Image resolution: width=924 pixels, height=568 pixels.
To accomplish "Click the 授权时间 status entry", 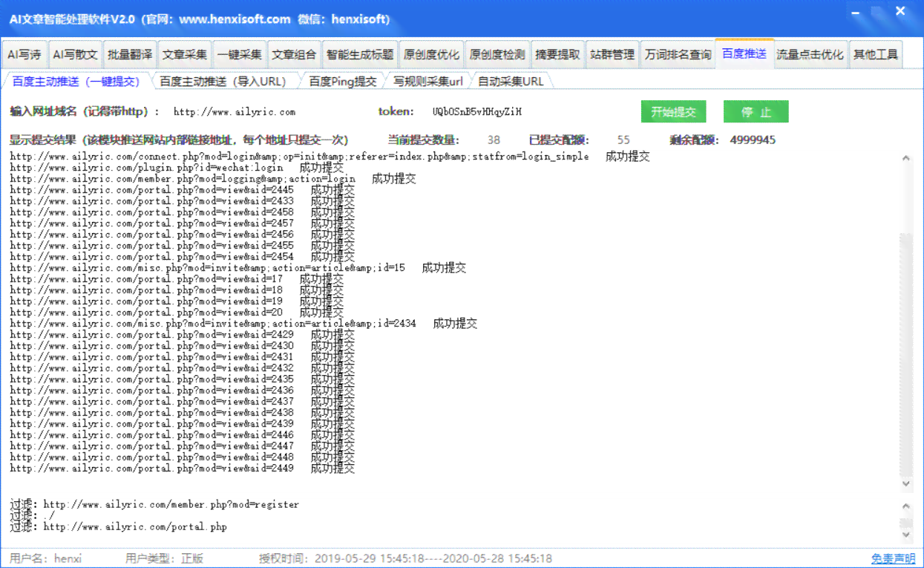I will [x=405, y=558].
